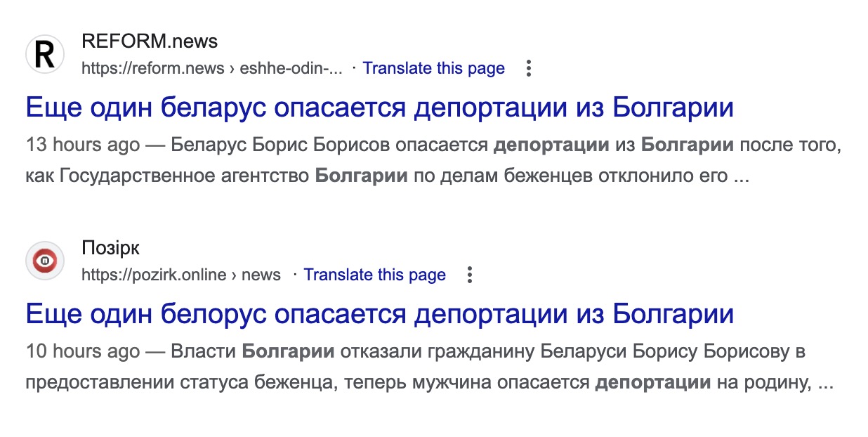
Task: Click the Позірк red eye favicon
Action: pos(45,261)
